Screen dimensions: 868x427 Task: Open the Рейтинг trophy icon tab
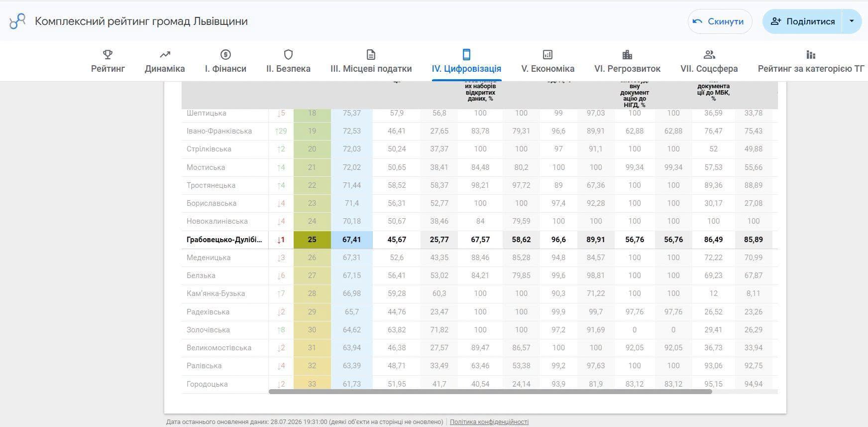pyautogui.click(x=108, y=54)
